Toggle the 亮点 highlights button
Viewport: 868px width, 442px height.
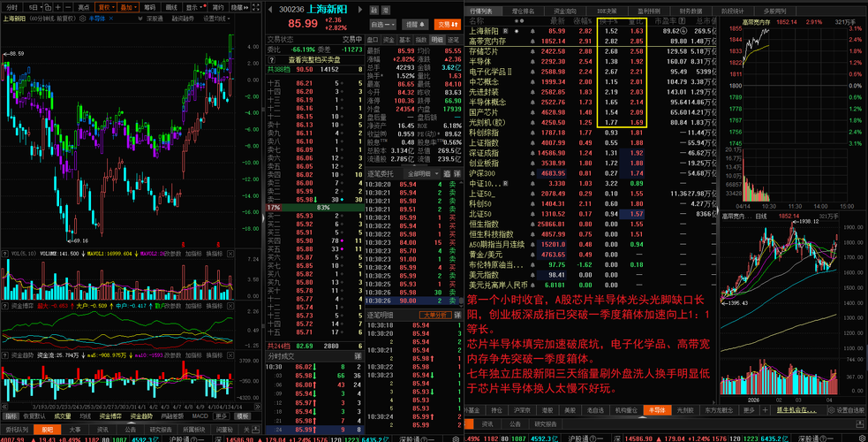pos(84,7)
